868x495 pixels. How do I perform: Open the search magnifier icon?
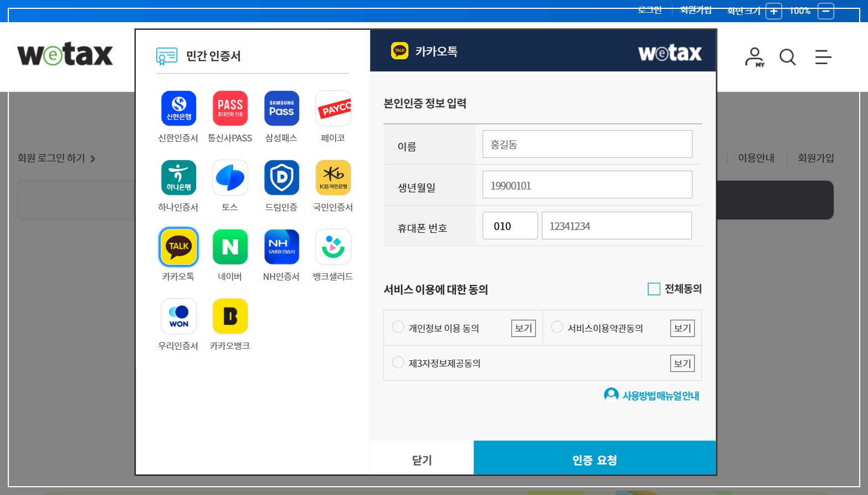coord(787,57)
